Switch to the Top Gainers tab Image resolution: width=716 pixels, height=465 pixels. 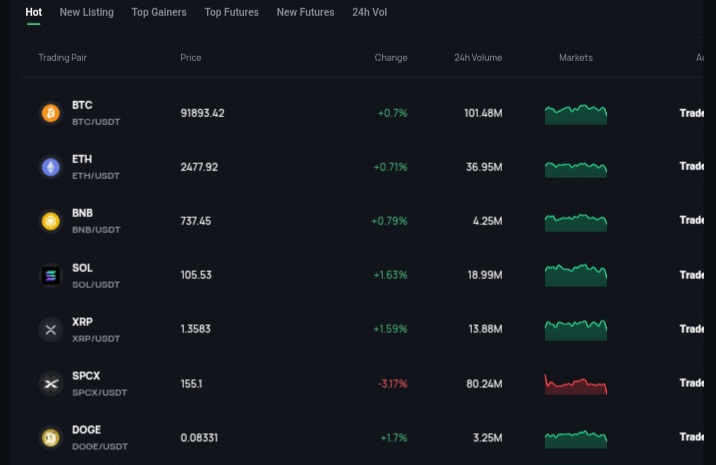click(x=159, y=12)
